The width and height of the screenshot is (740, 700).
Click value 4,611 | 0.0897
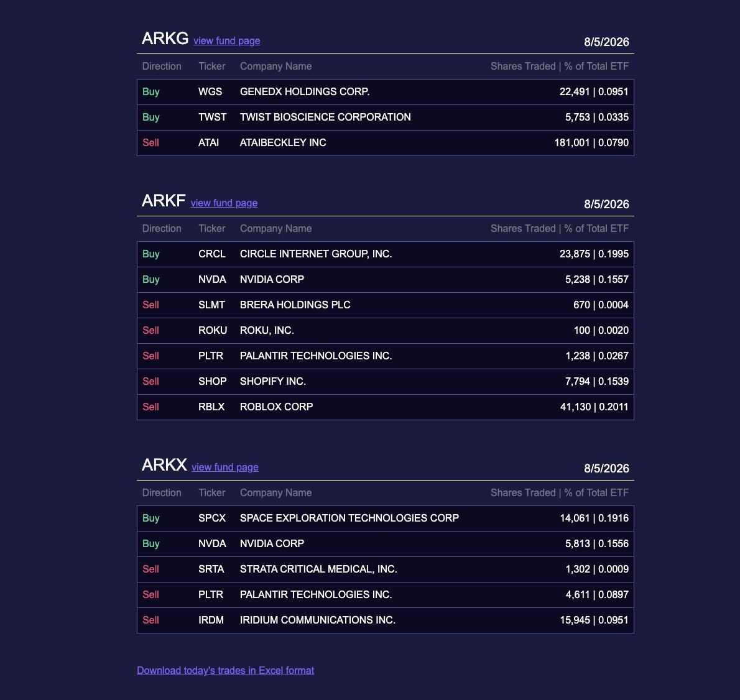click(596, 594)
